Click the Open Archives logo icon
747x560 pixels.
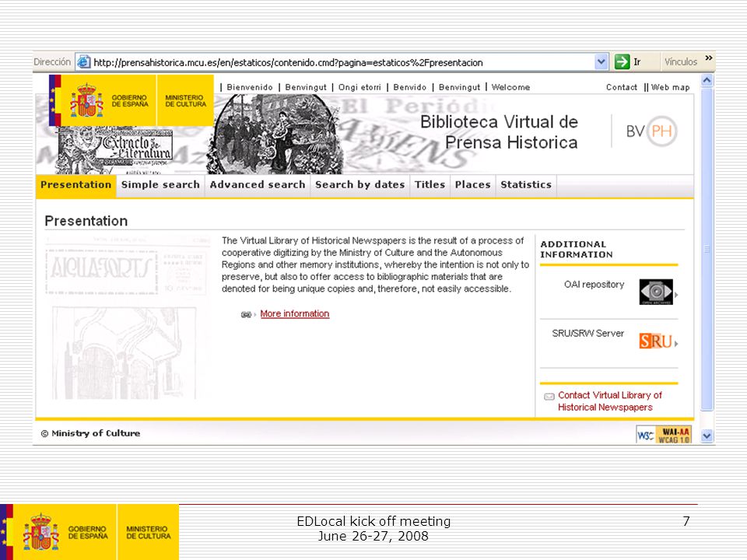[656, 292]
